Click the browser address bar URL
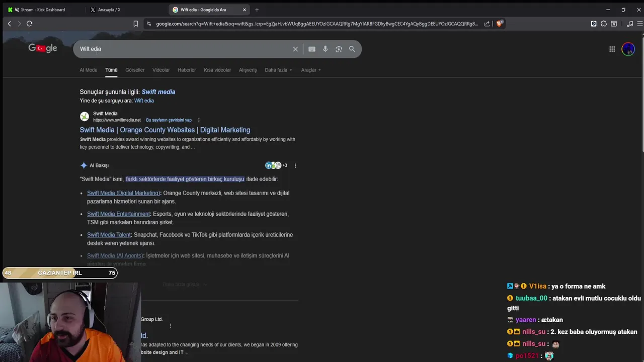Image resolution: width=644 pixels, height=362 pixels. tap(317, 24)
